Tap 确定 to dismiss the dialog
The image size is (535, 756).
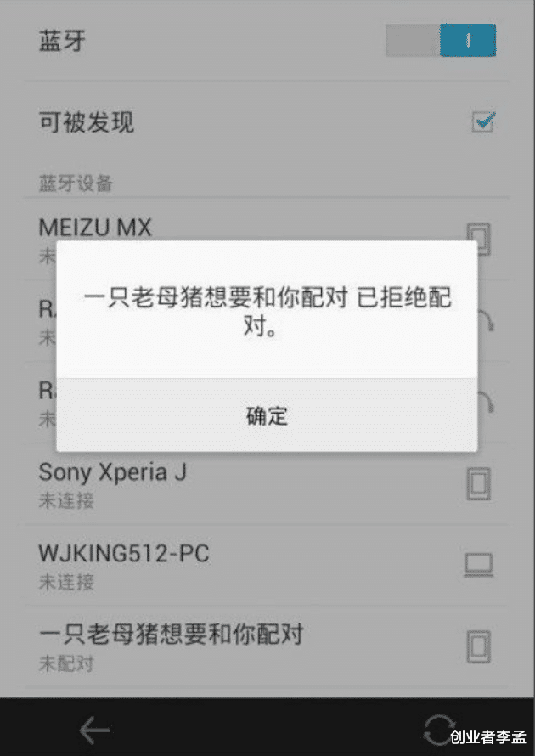[267, 415]
